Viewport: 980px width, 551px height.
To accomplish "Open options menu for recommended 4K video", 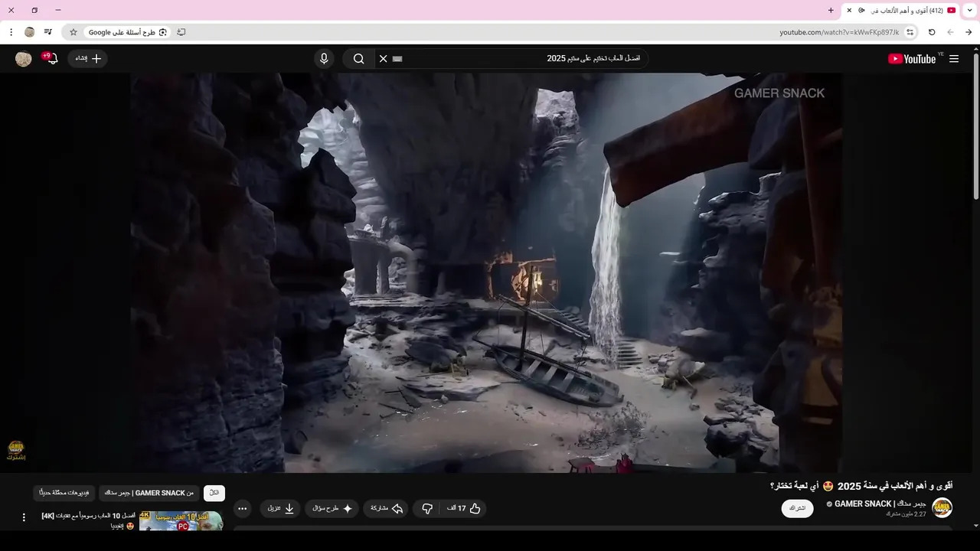I will point(24,517).
